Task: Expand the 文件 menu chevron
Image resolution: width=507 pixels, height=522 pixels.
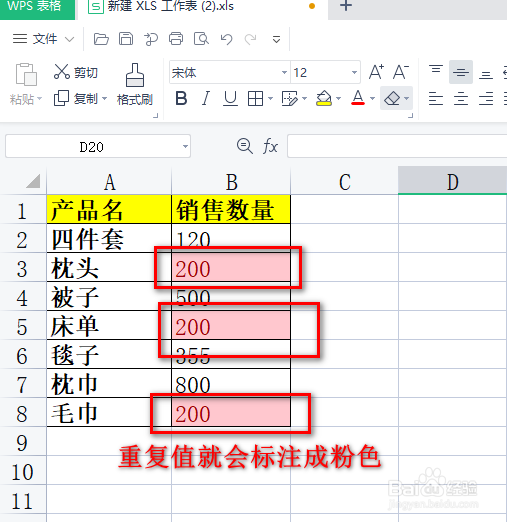Action: (x=69, y=39)
